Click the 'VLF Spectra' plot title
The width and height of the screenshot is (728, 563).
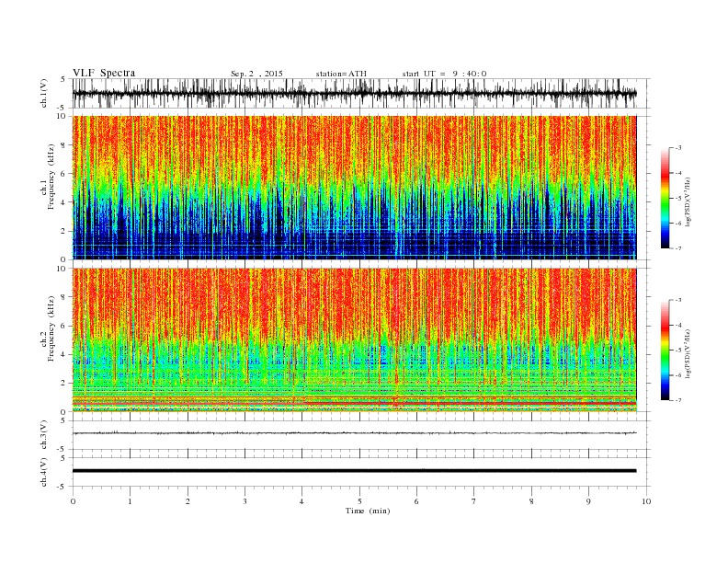(x=104, y=73)
